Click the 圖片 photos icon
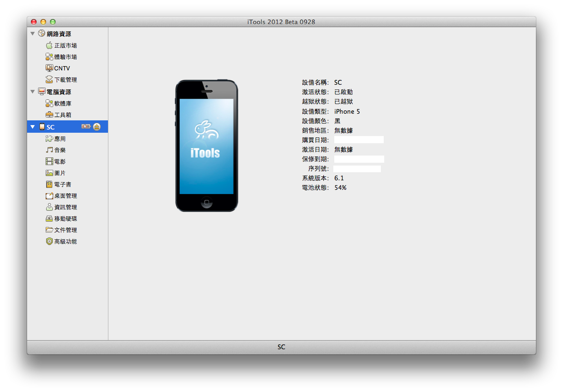The width and height of the screenshot is (563, 392). tap(49, 173)
